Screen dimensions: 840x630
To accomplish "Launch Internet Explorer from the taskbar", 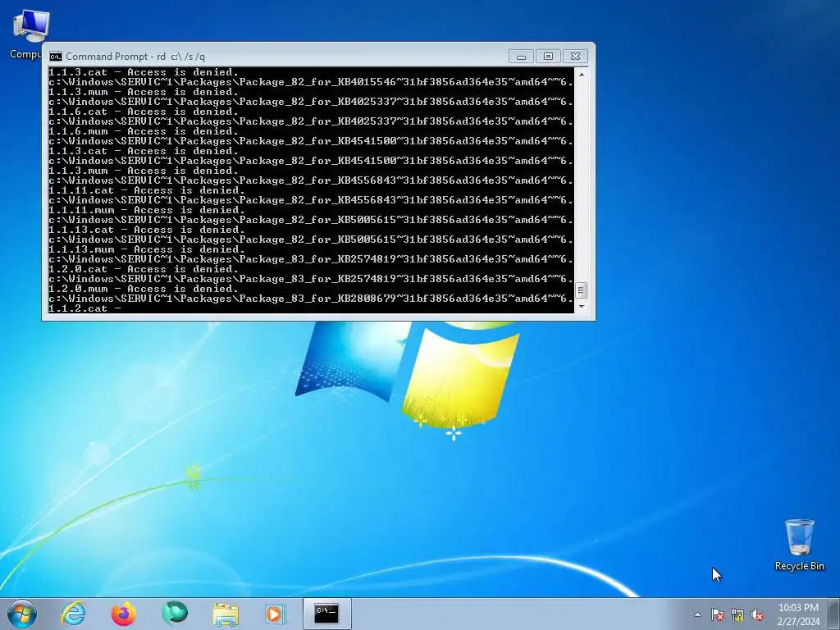I will click(73, 614).
